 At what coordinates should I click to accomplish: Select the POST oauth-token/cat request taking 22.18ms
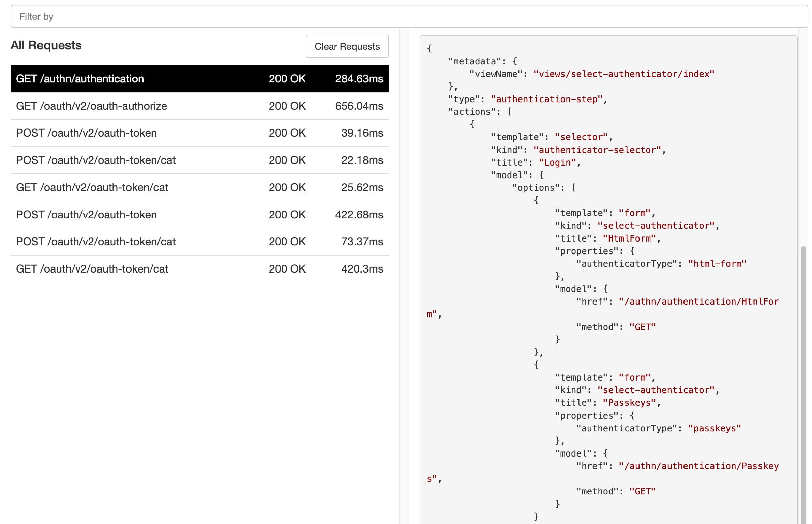coord(199,160)
